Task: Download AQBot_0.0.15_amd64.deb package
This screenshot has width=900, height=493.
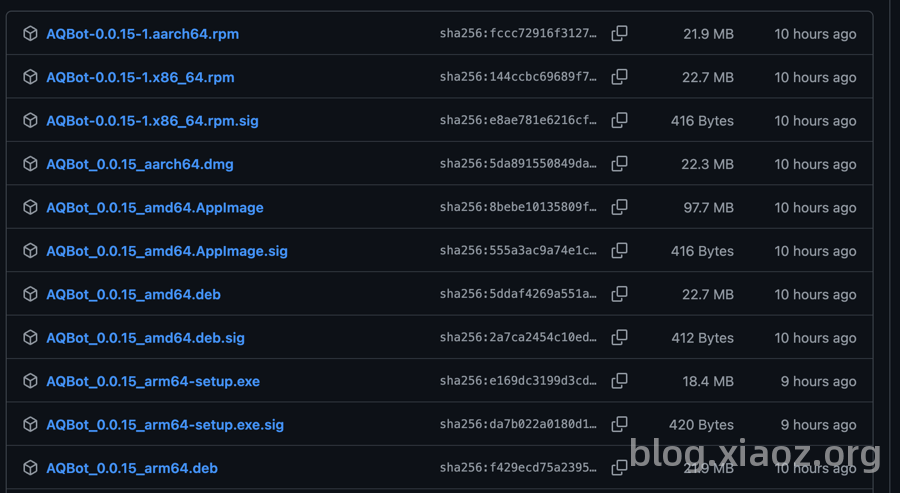Action: pyautogui.click(x=133, y=295)
